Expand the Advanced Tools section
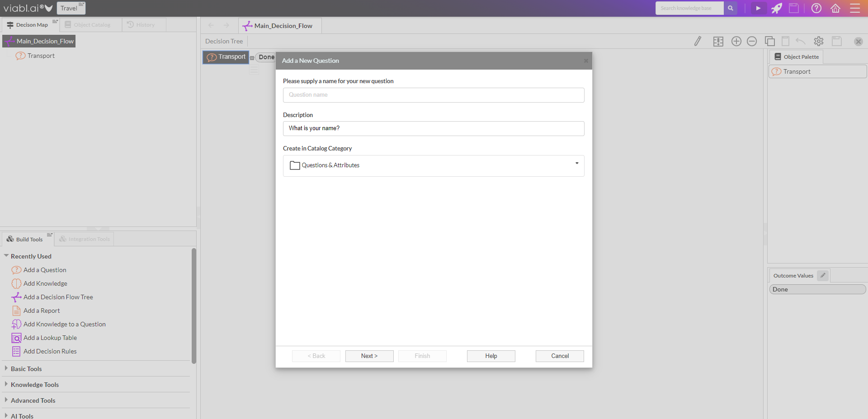The image size is (868, 419). tap(6, 400)
